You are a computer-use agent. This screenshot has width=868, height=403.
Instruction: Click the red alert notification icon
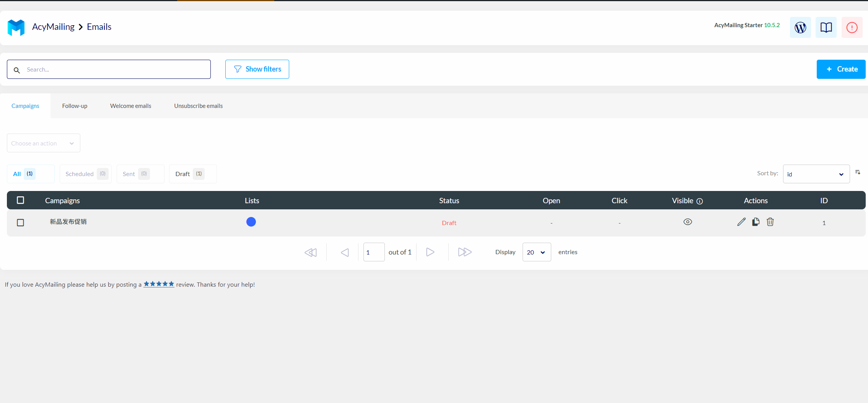[x=852, y=28]
